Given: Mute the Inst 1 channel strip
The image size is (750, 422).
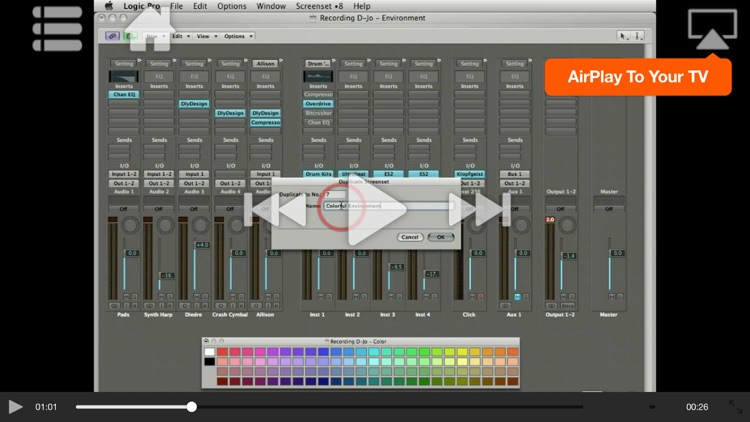Looking at the screenshot, I should [x=321, y=297].
